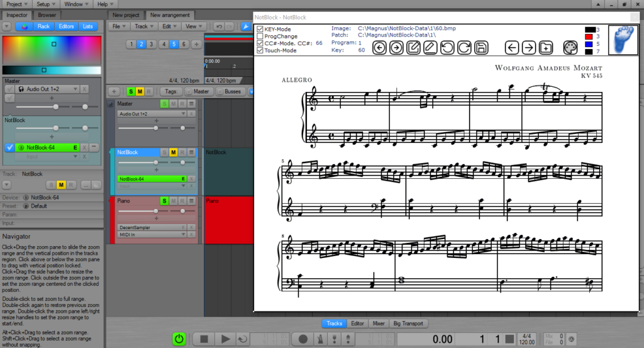The width and height of the screenshot is (644, 348).
Task: Toggle the Busses tag checkbox
Action: [x=220, y=92]
